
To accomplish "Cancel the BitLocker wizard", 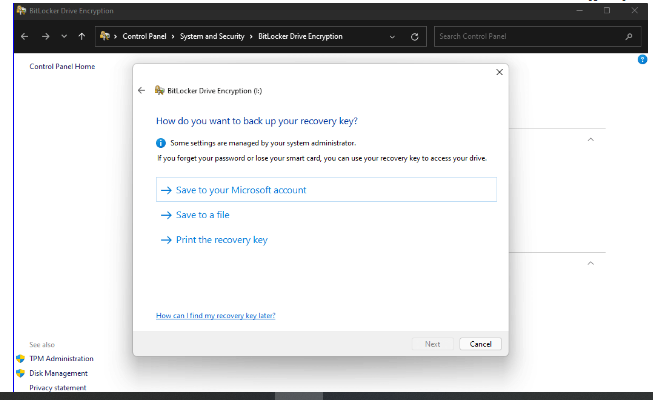I will pos(480,344).
